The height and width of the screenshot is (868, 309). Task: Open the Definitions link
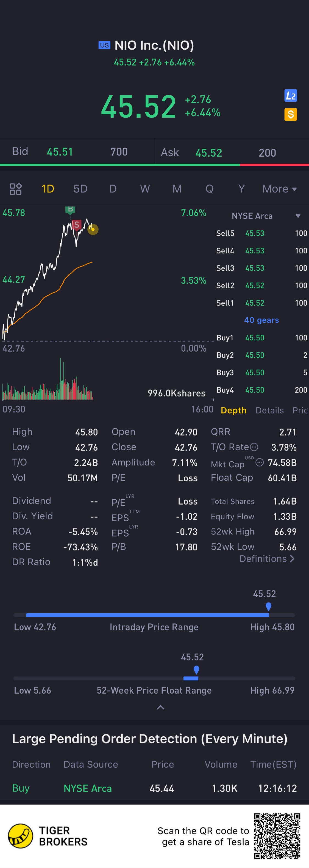tap(267, 559)
